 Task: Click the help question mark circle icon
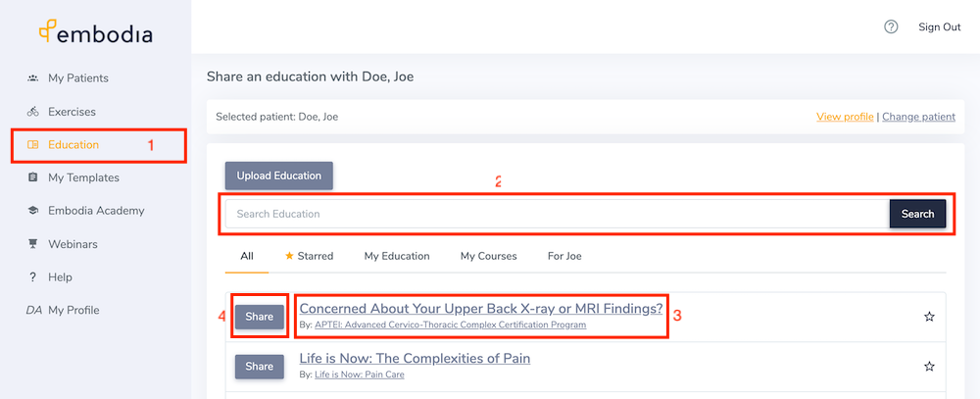tap(891, 26)
